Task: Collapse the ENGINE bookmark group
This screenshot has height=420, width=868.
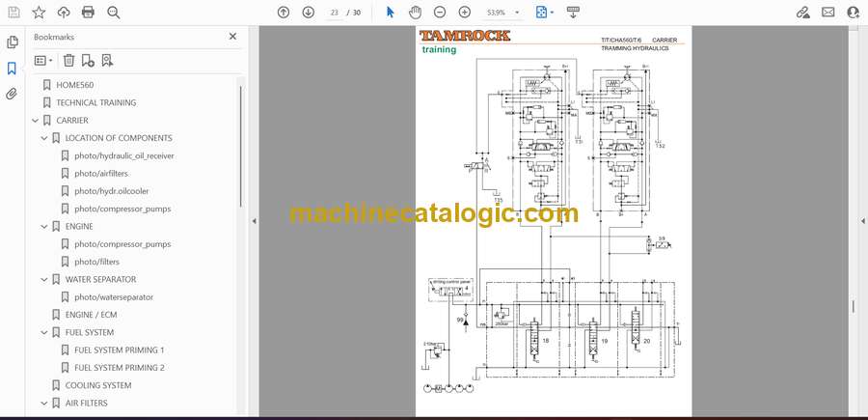Action: click(44, 227)
